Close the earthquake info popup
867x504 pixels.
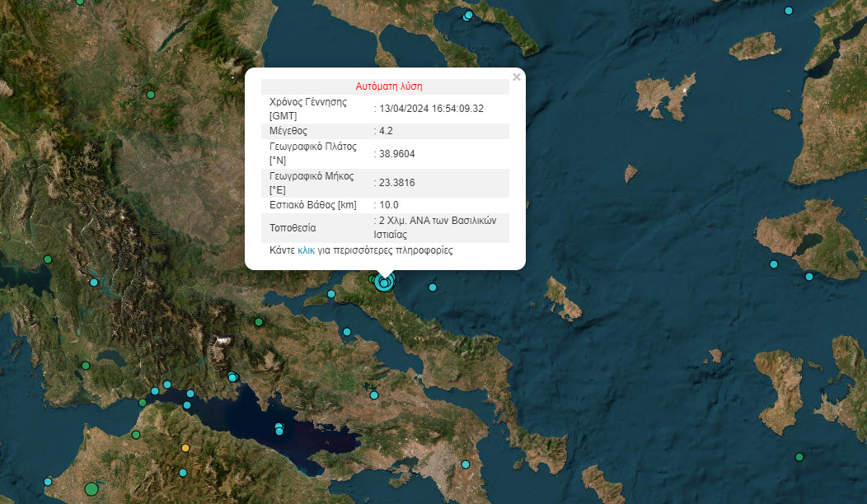click(x=517, y=77)
